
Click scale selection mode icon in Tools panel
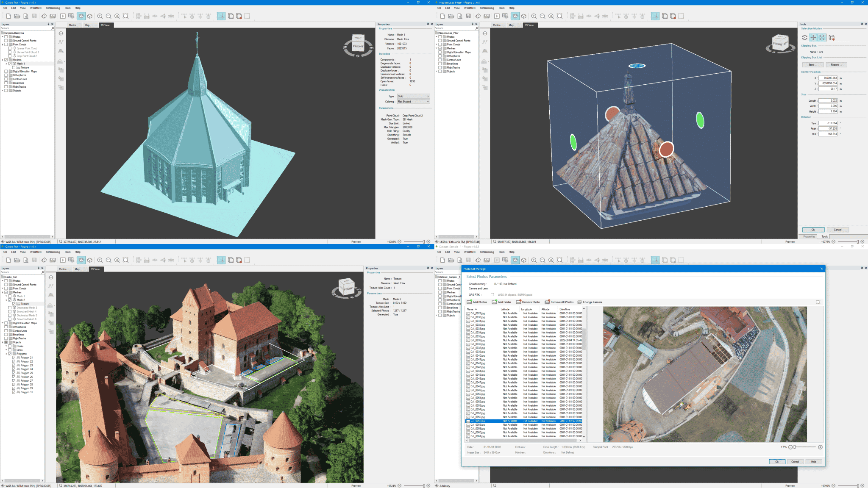pos(822,38)
